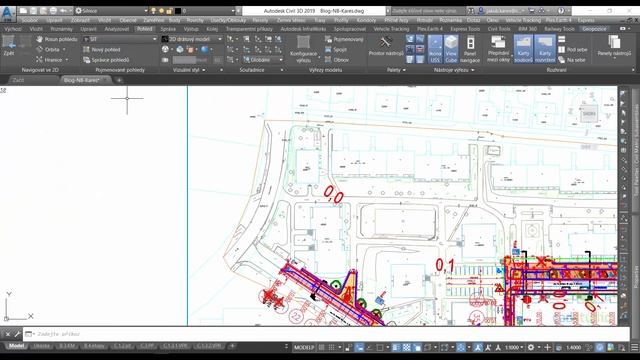Viewport: 640px width, 360px height.
Task: Toggle the Panel navigace bar
Action: (470, 49)
